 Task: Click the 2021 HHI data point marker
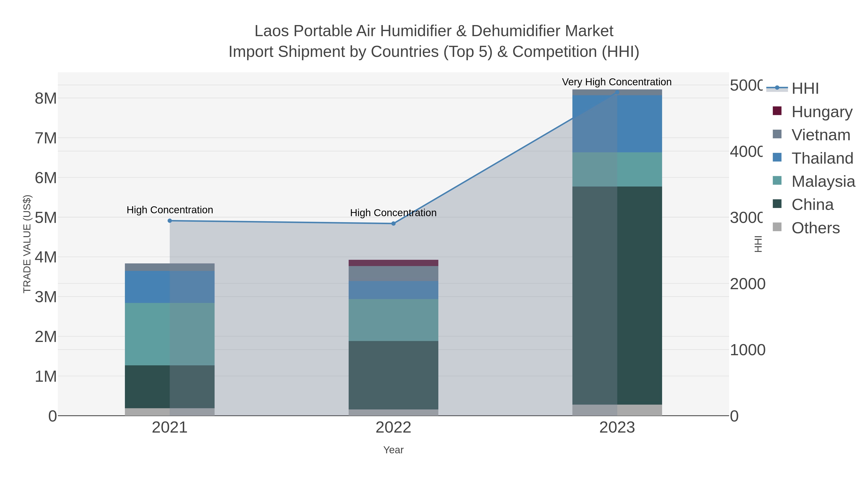pyautogui.click(x=170, y=221)
